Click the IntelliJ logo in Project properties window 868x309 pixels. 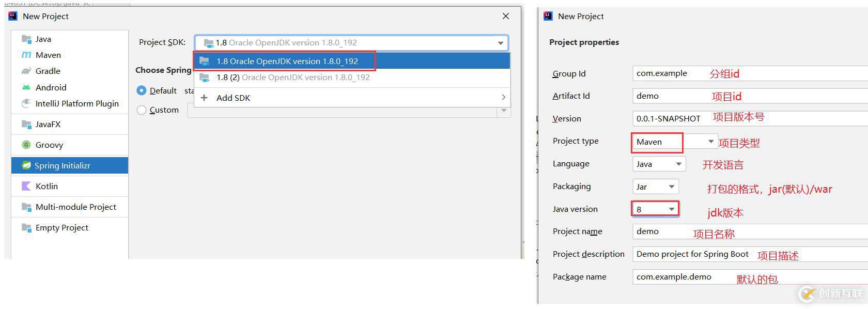[x=548, y=16]
